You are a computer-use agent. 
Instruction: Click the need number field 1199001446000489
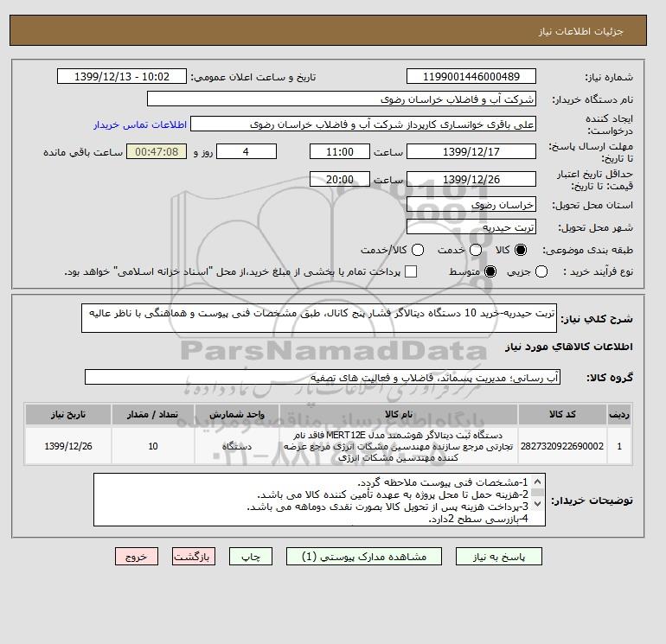[x=471, y=76]
